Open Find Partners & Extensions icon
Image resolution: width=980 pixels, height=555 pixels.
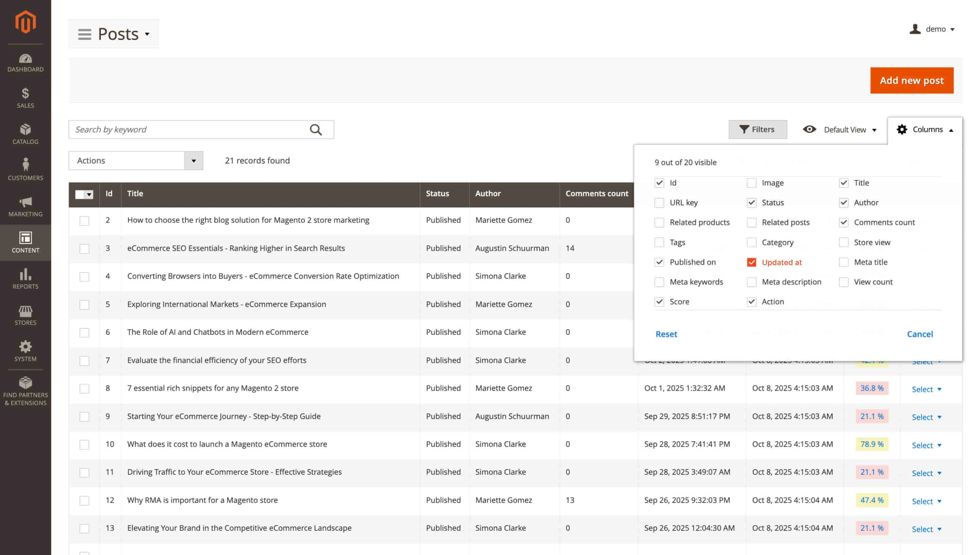tap(25, 382)
